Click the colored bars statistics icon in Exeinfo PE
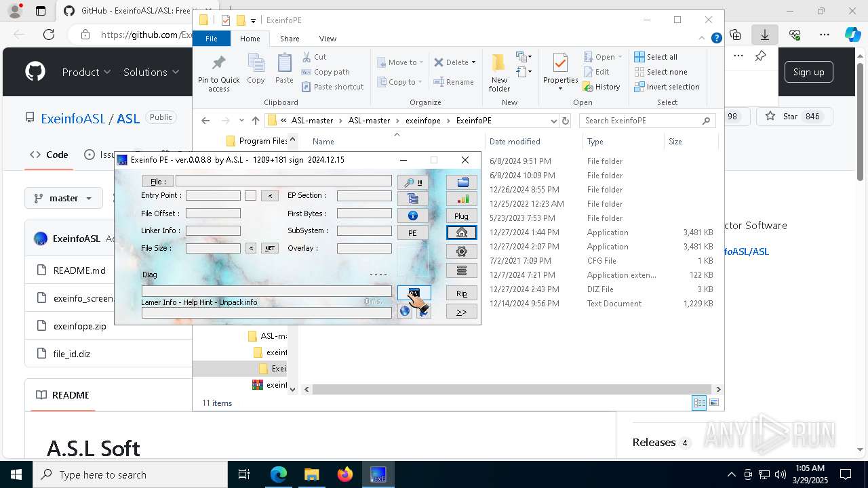Viewport: 868px width, 488px height. 462,199
